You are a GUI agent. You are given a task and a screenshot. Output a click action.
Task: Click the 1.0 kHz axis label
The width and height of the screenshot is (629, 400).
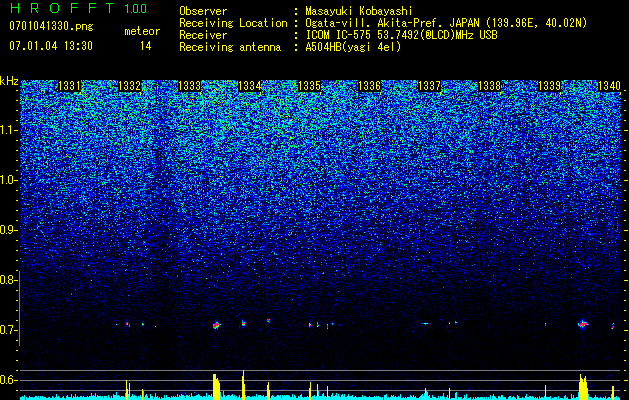(7, 180)
